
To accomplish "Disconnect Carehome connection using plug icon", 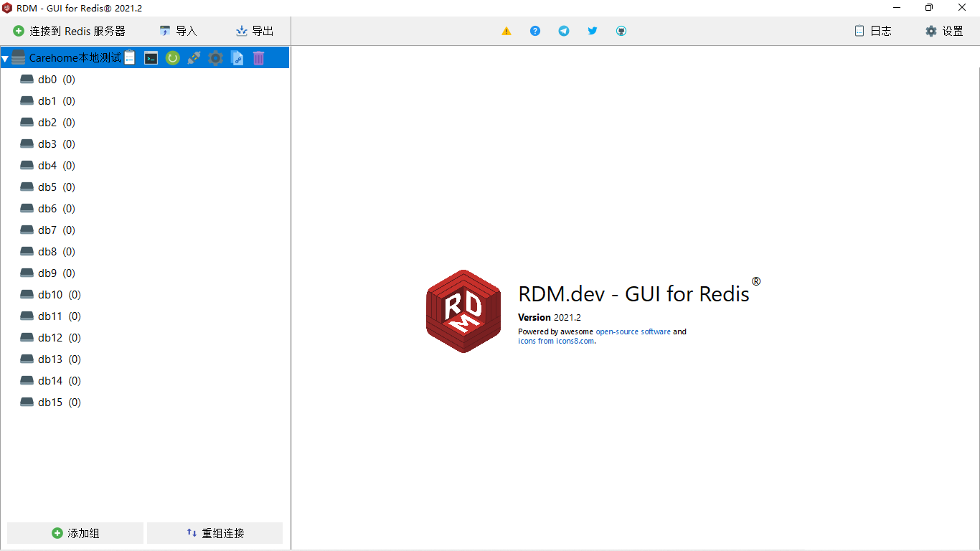I will pos(194,58).
